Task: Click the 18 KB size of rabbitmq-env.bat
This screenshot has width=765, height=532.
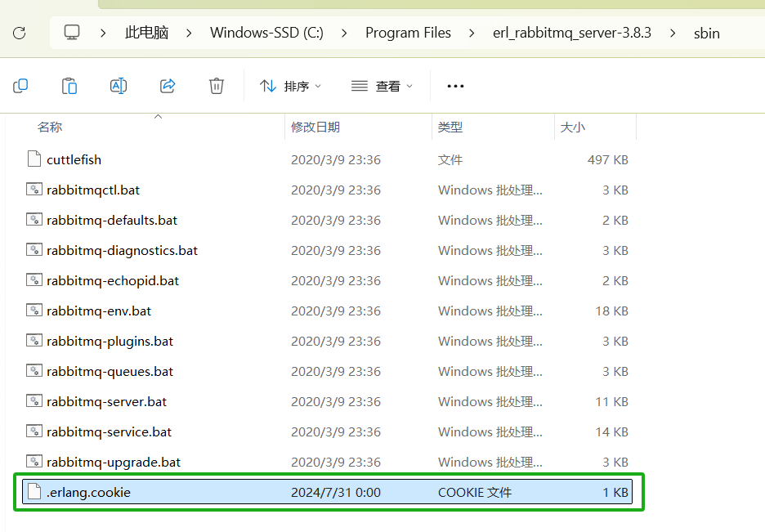Action: (x=612, y=311)
